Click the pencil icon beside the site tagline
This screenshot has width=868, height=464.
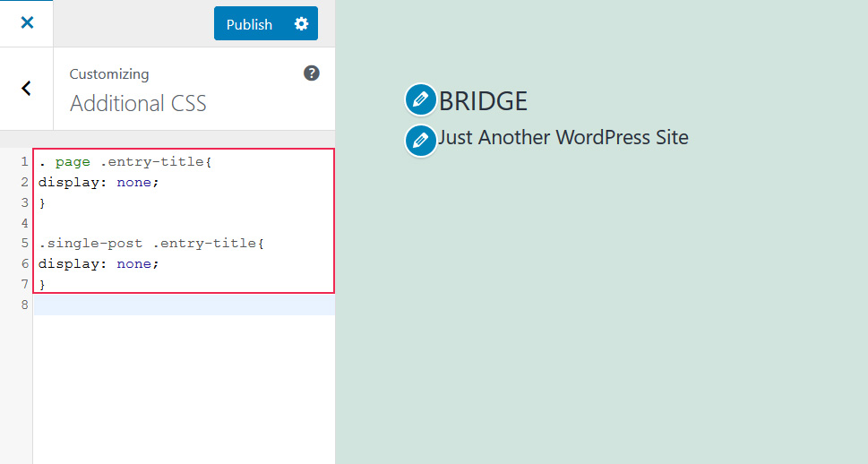coord(420,141)
